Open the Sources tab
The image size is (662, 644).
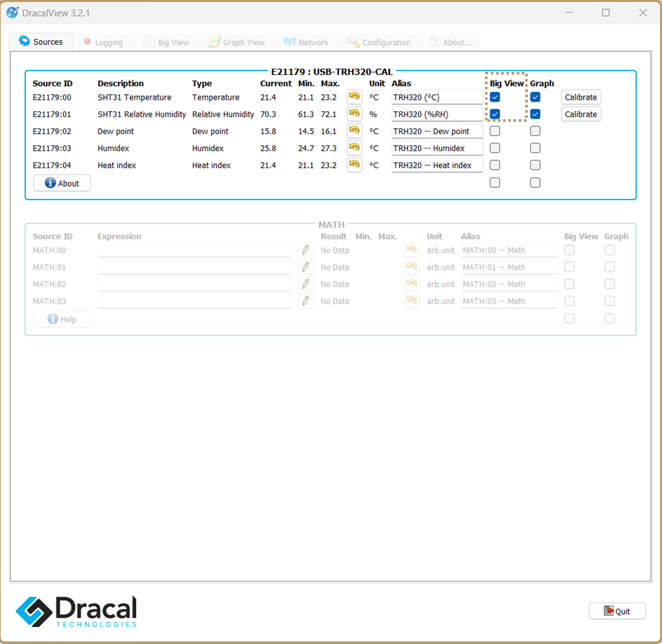(41, 41)
